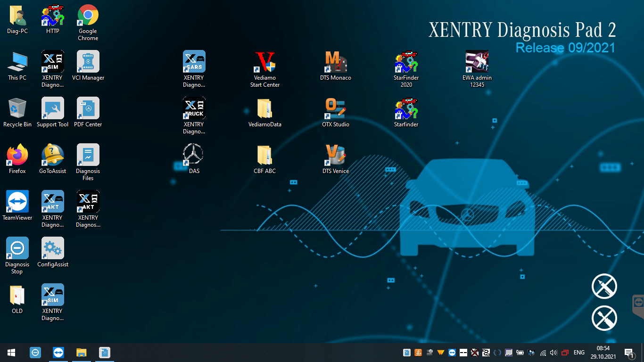Open the volume speaker tray icon
644x362 pixels.
pyautogui.click(x=553, y=353)
